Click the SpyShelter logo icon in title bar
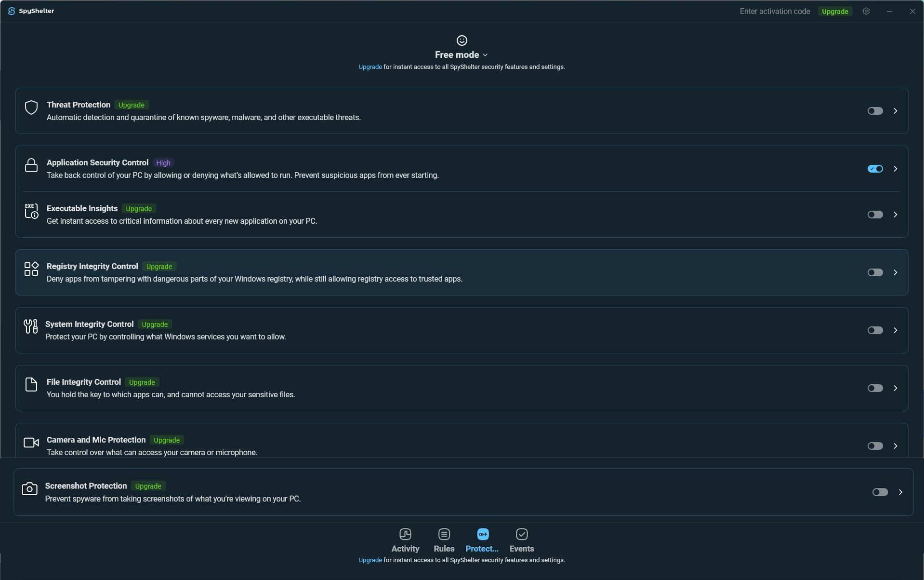Viewport: 924px width, 580px height. [x=12, y=11]
